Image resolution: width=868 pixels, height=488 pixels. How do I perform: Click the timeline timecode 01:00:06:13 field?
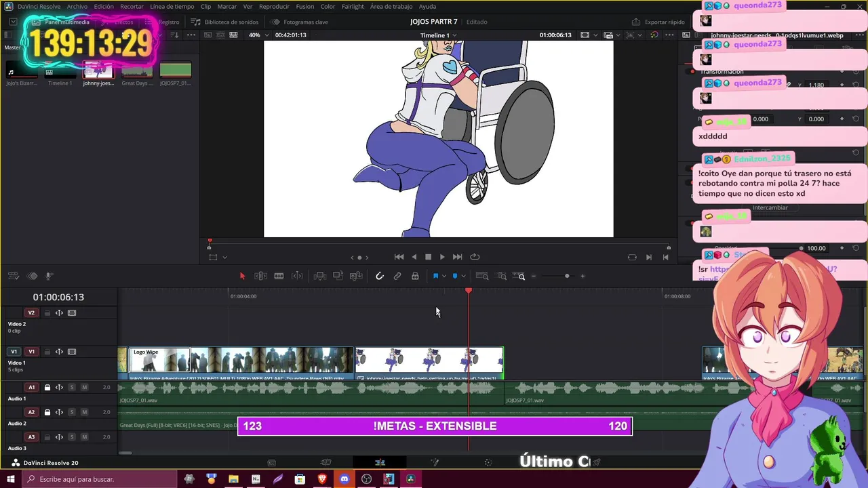click(58, 297)
